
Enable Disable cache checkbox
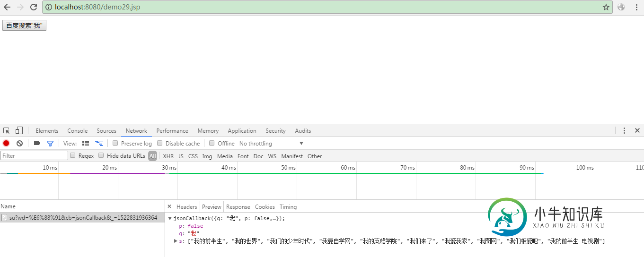(x=159, y=143)
